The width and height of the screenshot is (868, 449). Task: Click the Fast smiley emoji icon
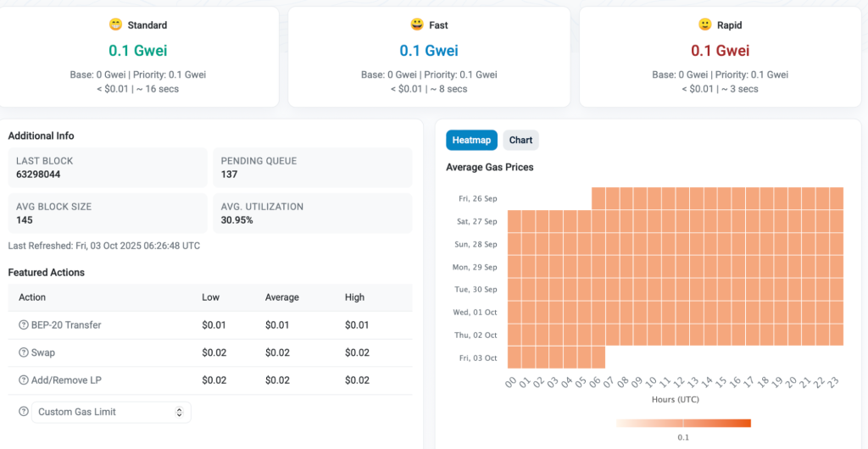tap(416, 25)
